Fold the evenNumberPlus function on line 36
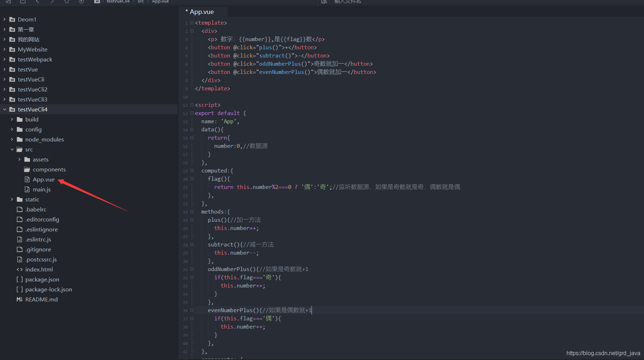 (x=192, y=310)
